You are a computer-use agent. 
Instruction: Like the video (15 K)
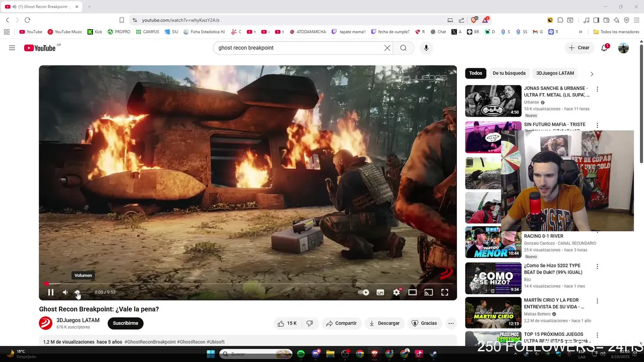(287, 323)
